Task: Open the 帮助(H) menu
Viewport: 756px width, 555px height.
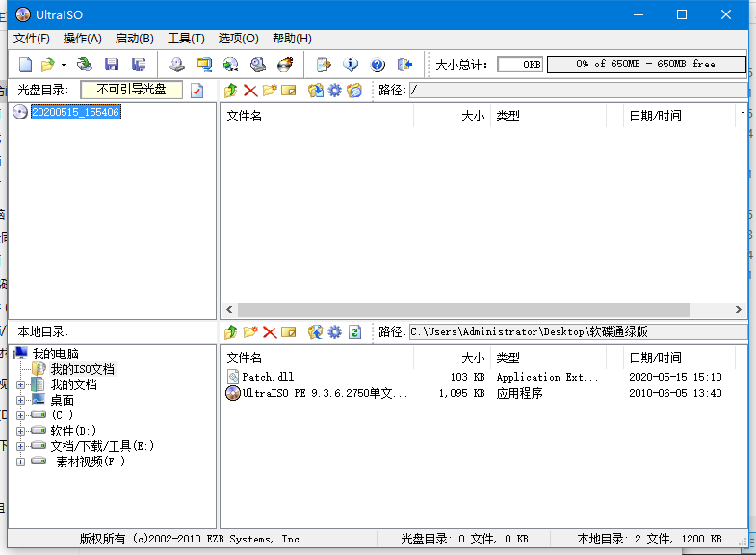Action: point(292,39)
